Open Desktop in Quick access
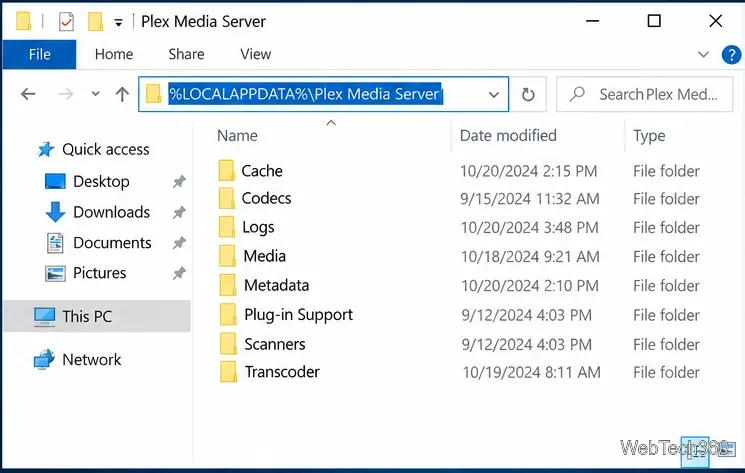The width and height of the screenshot is (745, 473). [101, 181]
